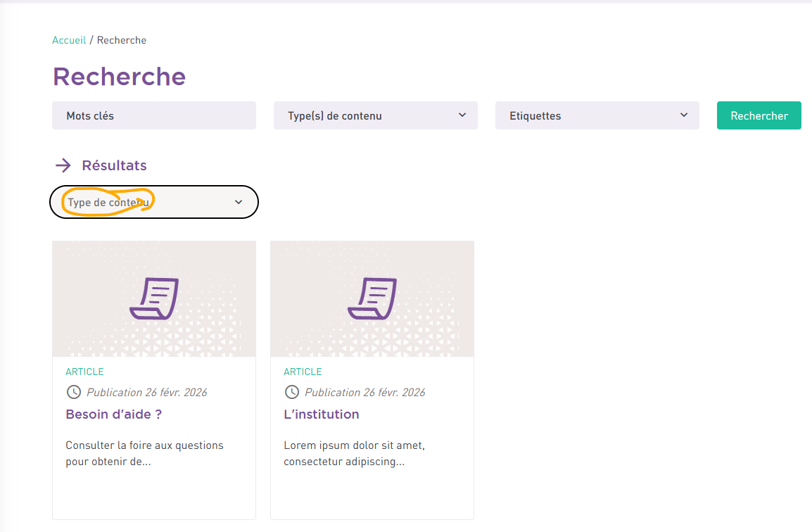Click the clock icon on L'institution card
The image size is (812, 532).
click(x=291, y=392)
